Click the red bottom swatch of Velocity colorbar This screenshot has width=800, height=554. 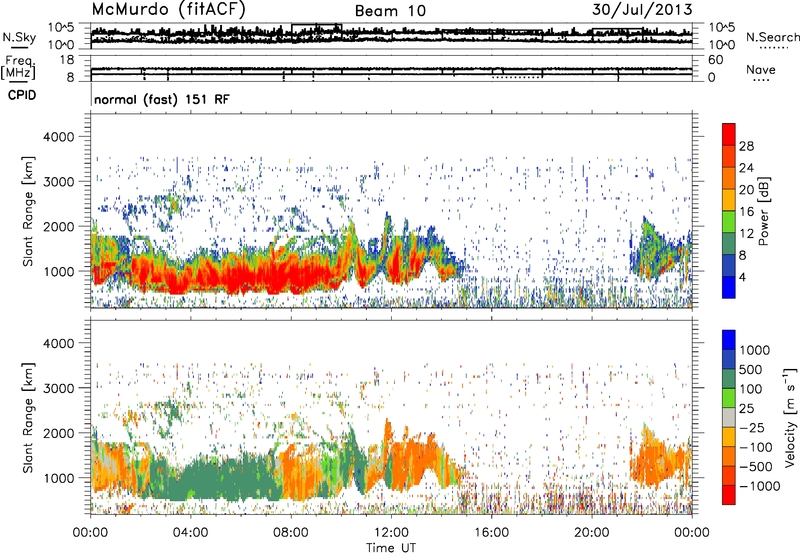point(729,495)
